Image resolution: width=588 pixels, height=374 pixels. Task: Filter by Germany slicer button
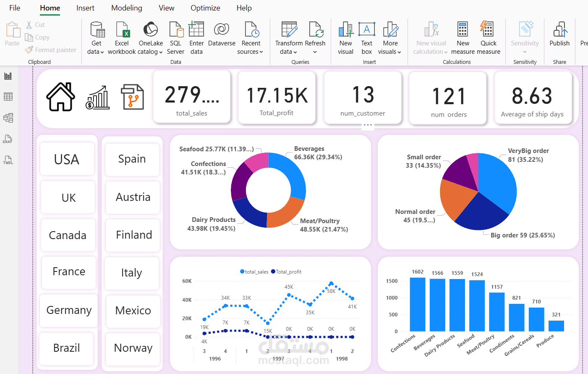tap(69, 310)
